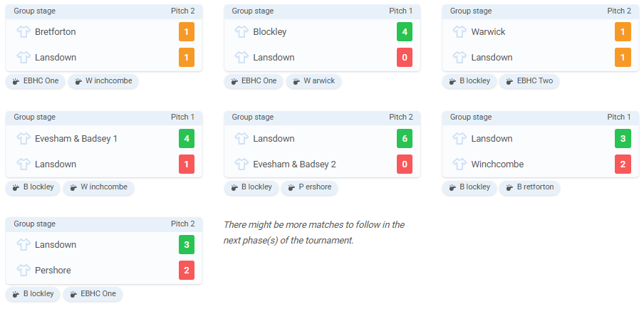Click the shirt icon beside Warwick

coord(459,31)
